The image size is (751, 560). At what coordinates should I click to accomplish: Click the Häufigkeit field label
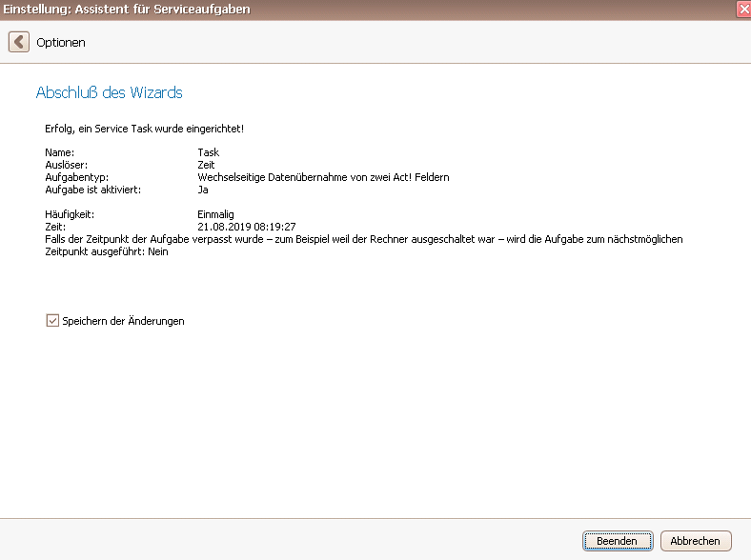pyautogui.click(x=70, y=214)
